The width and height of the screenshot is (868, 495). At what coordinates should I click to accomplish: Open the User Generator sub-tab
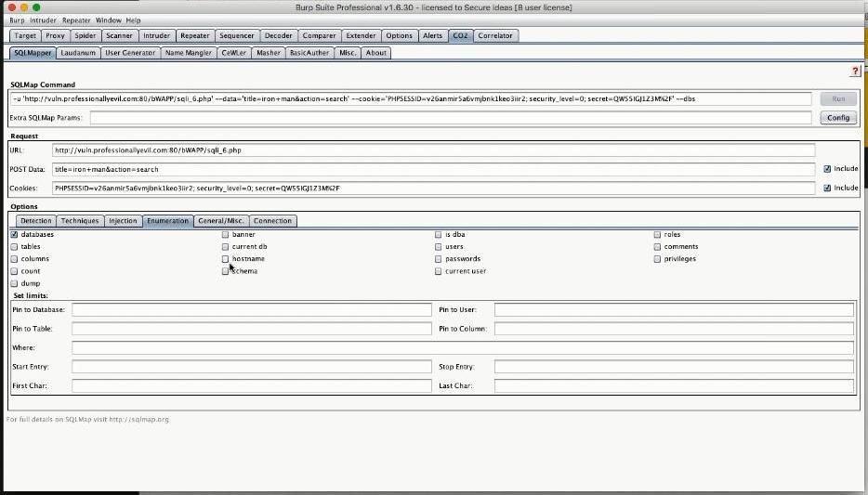130,53
